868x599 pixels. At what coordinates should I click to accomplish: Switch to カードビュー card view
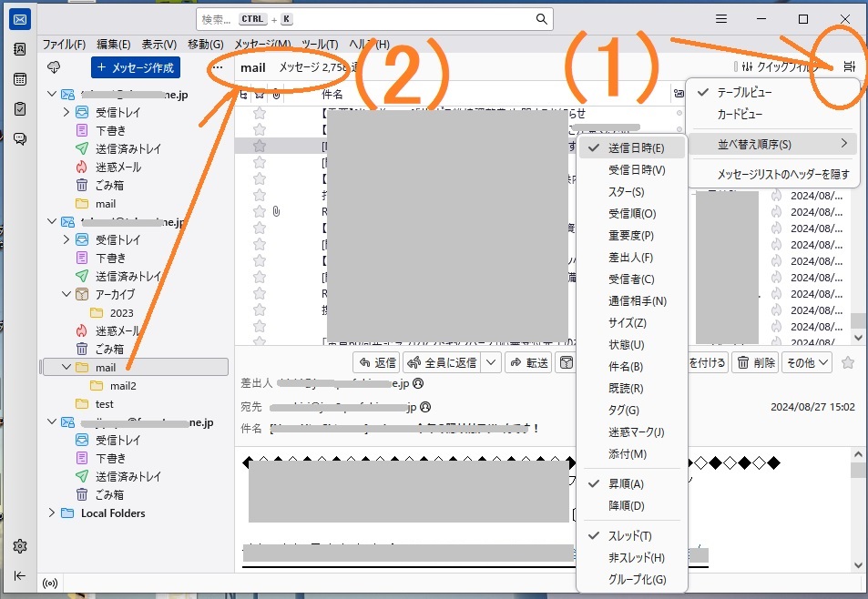coord(740,115)
